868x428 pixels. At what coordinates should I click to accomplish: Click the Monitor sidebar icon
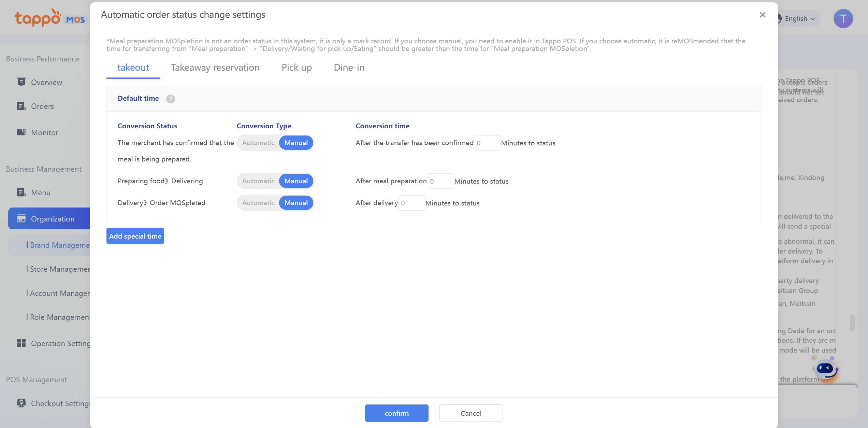21,132
